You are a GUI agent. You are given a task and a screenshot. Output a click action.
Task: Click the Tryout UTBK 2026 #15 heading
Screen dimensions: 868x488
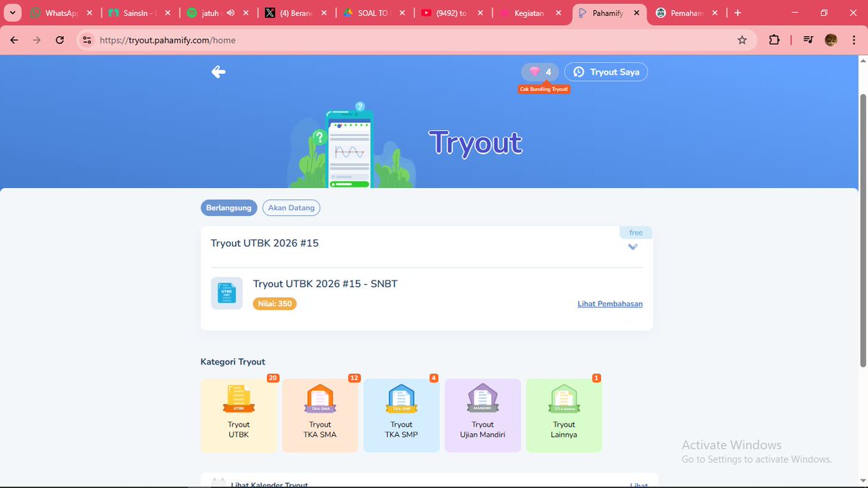pyautogui.click(x=265, y=243)
